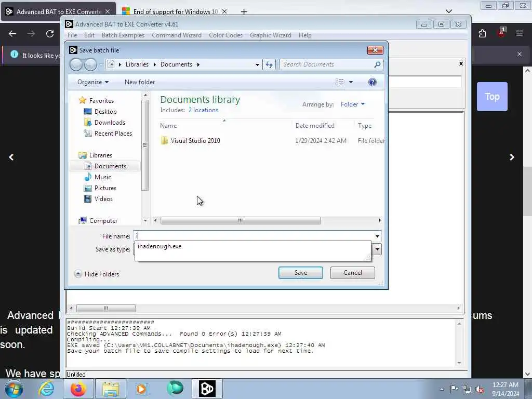Screen dimensions: 532x399
Task: Select Videos library in navigation pane
Action: tap(103, 199)
